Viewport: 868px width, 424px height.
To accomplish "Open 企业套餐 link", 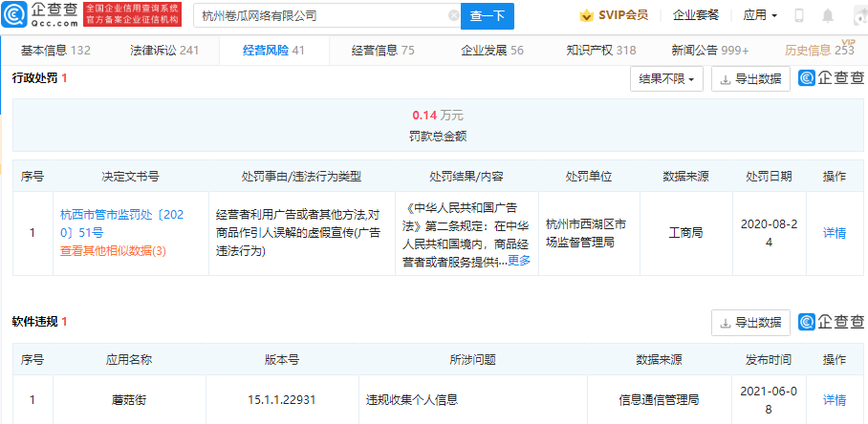I will point(696,15).
